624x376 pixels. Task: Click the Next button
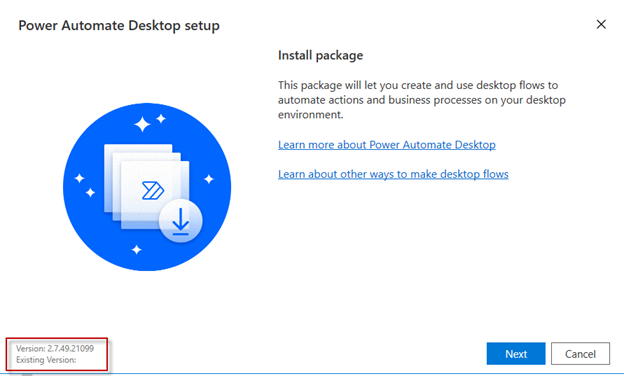click(x=516, y=353)
